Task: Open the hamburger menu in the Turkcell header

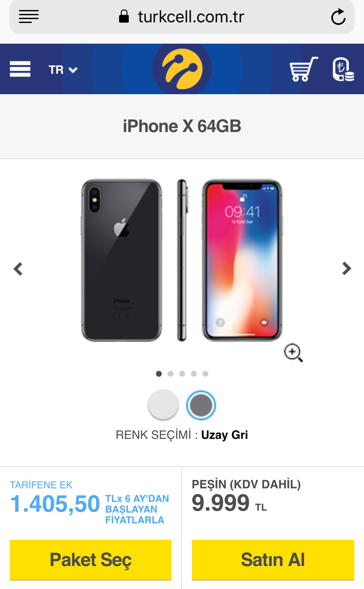Action: [20, 69]
